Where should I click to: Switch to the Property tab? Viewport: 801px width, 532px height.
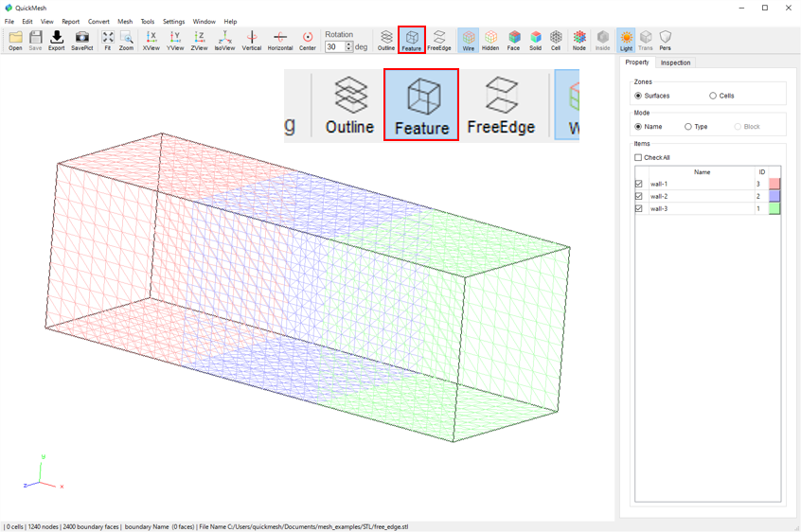point(637,62)
